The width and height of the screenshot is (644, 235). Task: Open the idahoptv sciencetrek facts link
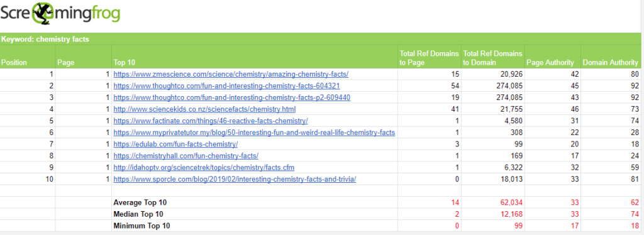click(204, 167)
